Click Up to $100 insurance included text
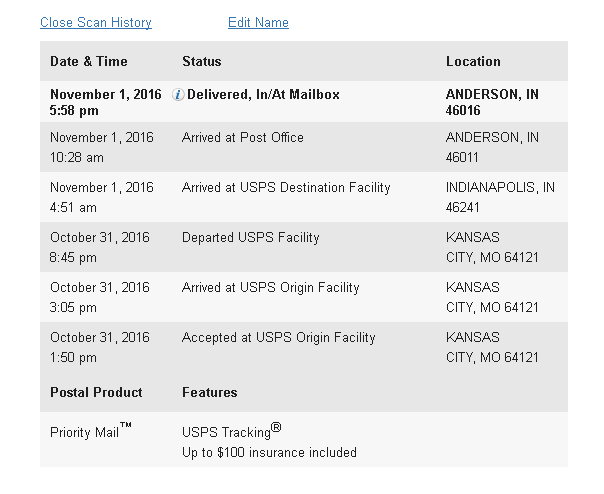Image resolution: width=604 pixels, height=494 pixels. [x=269, y=452]
